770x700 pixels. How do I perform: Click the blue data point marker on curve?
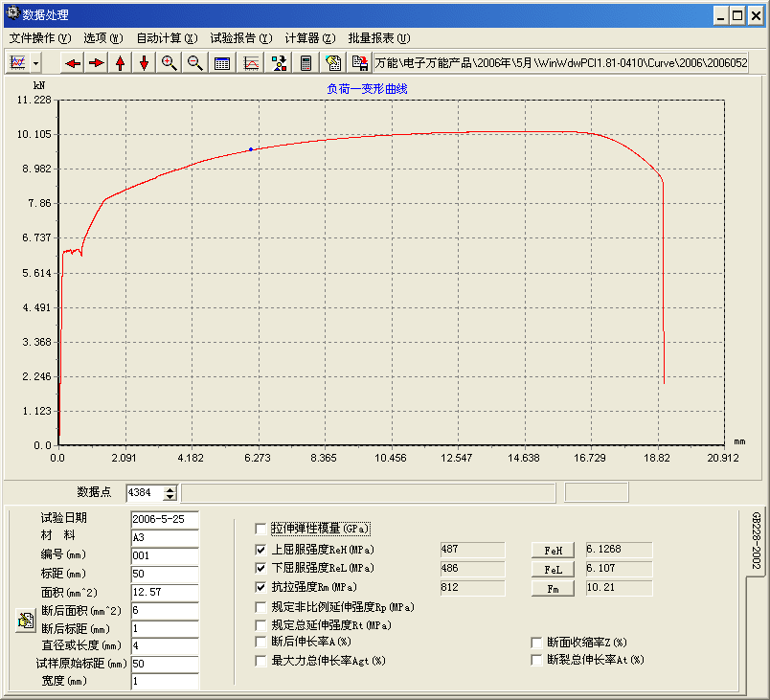tap(251, 149)
